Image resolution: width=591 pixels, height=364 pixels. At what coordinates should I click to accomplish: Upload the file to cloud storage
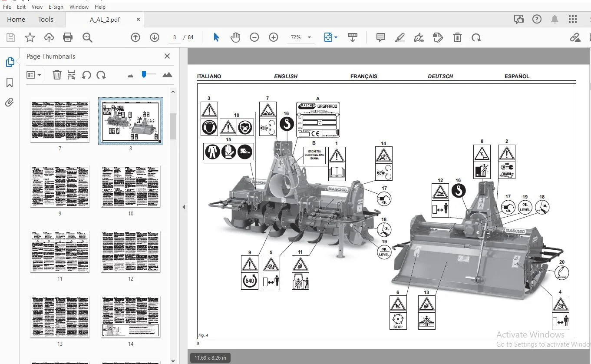point(49,38)
